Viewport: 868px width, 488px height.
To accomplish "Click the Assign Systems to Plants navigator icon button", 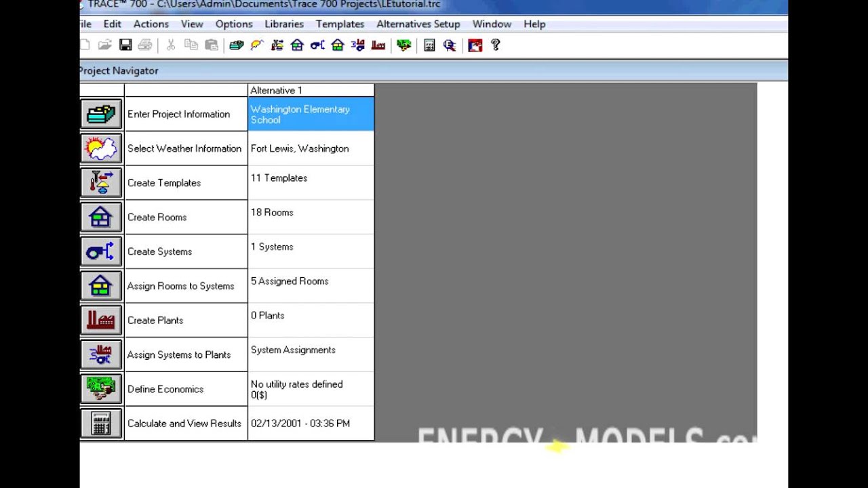I will (x=101, y=354).
